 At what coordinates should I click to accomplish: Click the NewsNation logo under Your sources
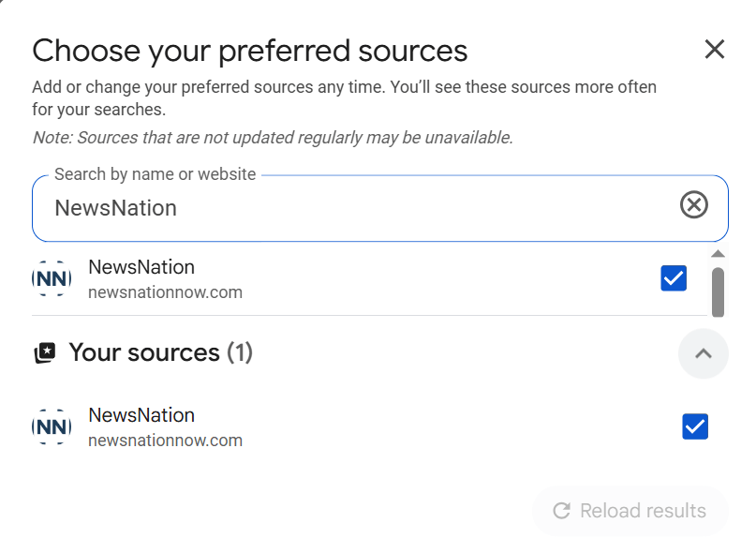point(52,426)
